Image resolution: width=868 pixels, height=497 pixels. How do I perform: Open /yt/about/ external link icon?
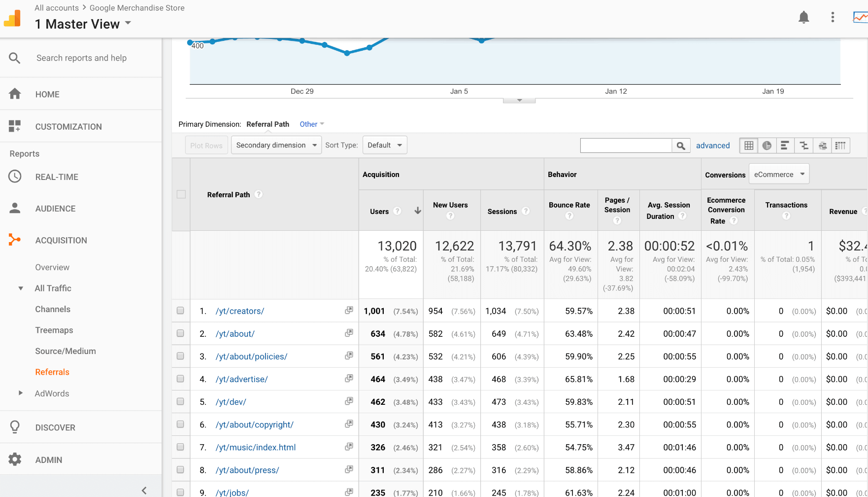(349, 333)
